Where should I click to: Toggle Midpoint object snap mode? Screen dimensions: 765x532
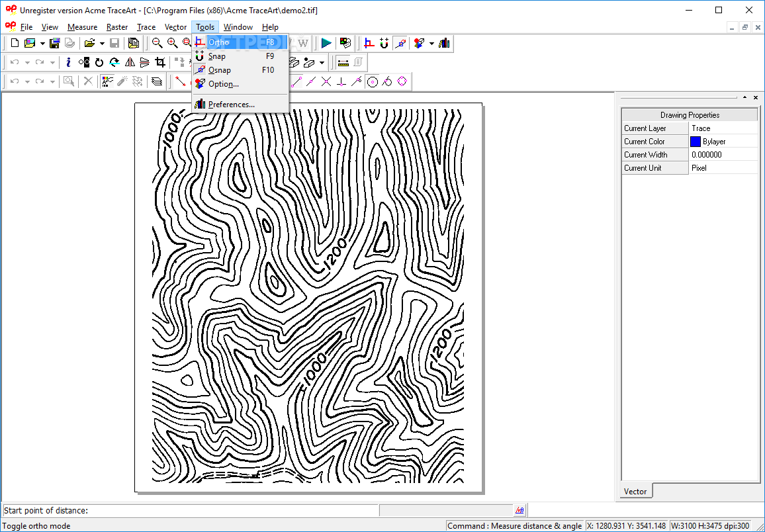(311, 81)
